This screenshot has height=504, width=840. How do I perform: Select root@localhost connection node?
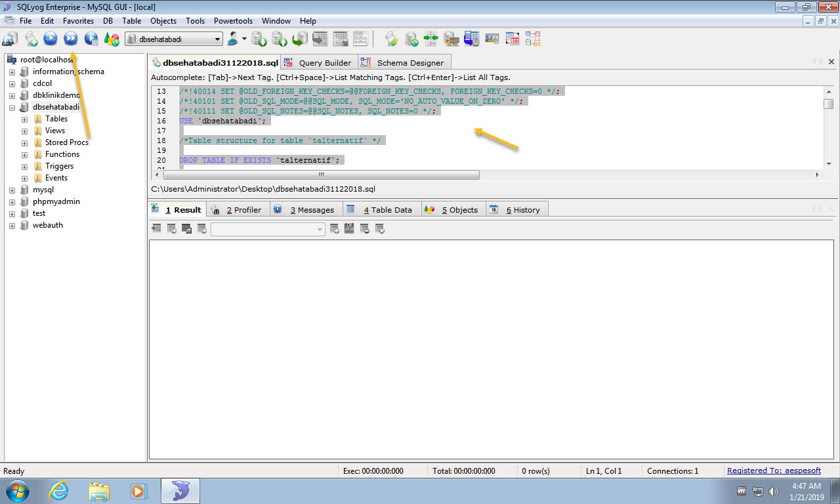48,60
